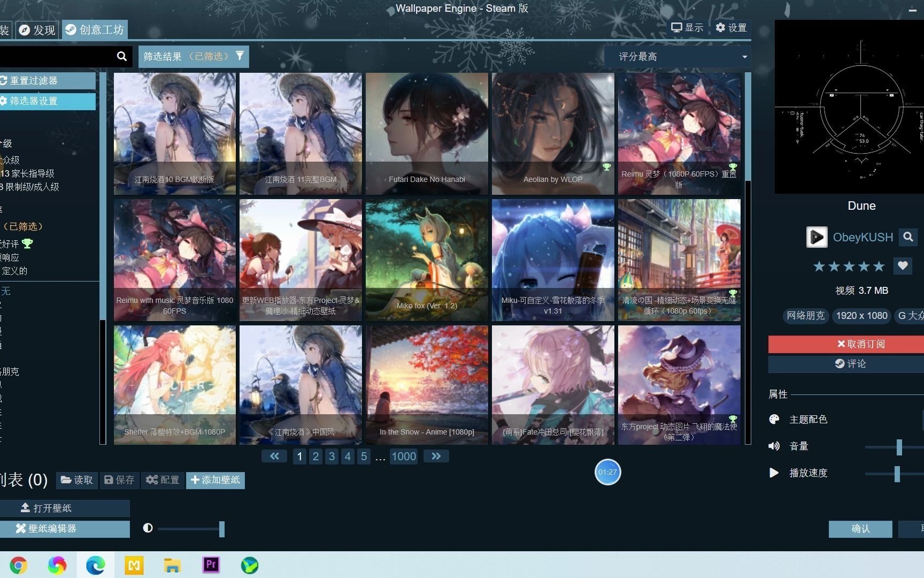The height and width of the screenshot is (578, 924).
Task: Toggle the 13 家长指导级 rating filter
Action: click(x=27, y=173)
